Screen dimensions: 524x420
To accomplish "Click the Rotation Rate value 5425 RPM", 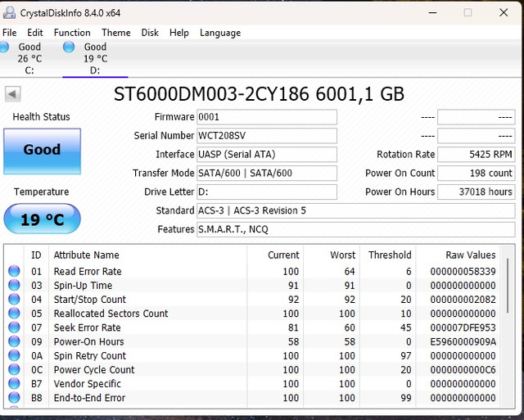I will [x=477, y=155].
